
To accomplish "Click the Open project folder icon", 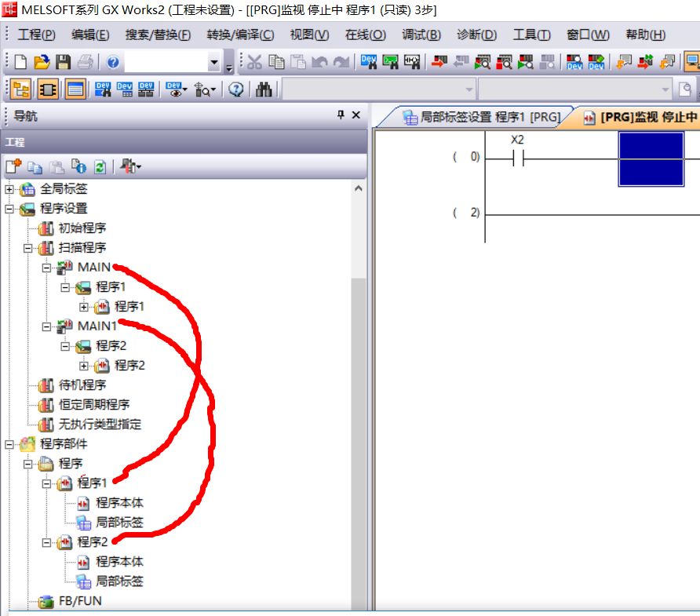I will click(42, 62).
